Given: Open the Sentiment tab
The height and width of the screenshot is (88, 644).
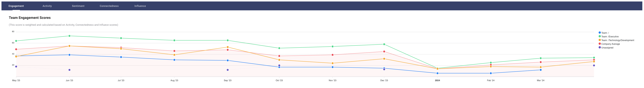Looking at the screenshot, I should click(x=78, y=6).
